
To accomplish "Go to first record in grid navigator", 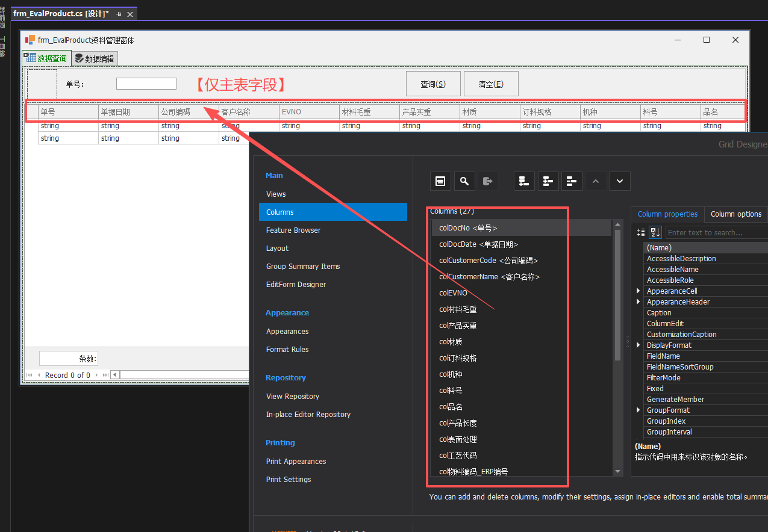I will pos(29,375).
